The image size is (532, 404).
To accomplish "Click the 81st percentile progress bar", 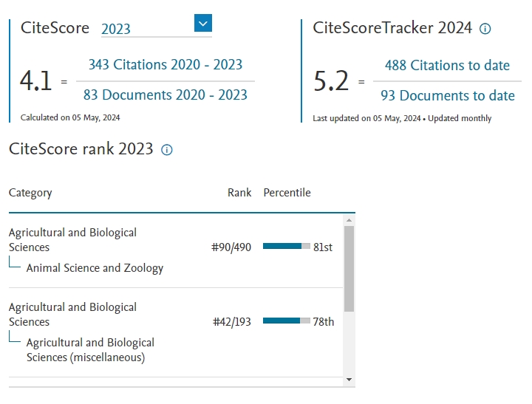I will tap(287, 246).
